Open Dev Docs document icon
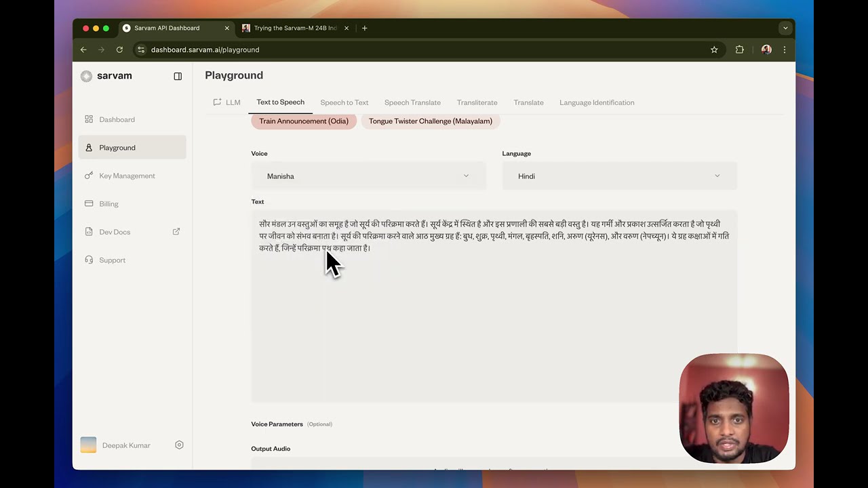Screen dimensions: 868x488 click(89, 232)
